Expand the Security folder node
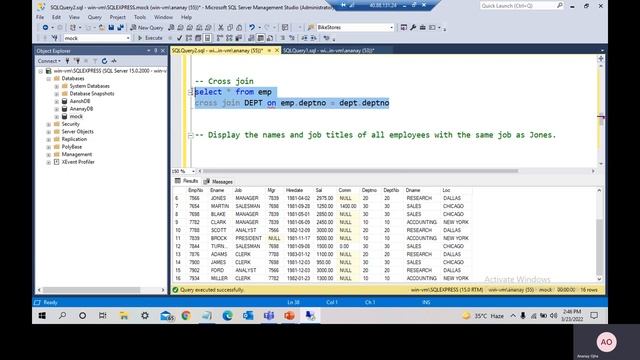640x360 pixels. click(49, 124)
